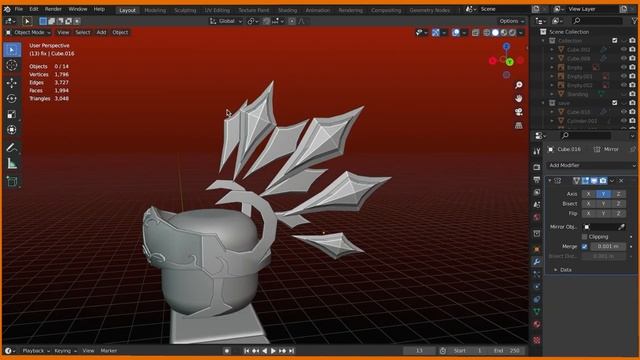
Task: Switch to the Shading workspace tab
Action: pos(287,10)
